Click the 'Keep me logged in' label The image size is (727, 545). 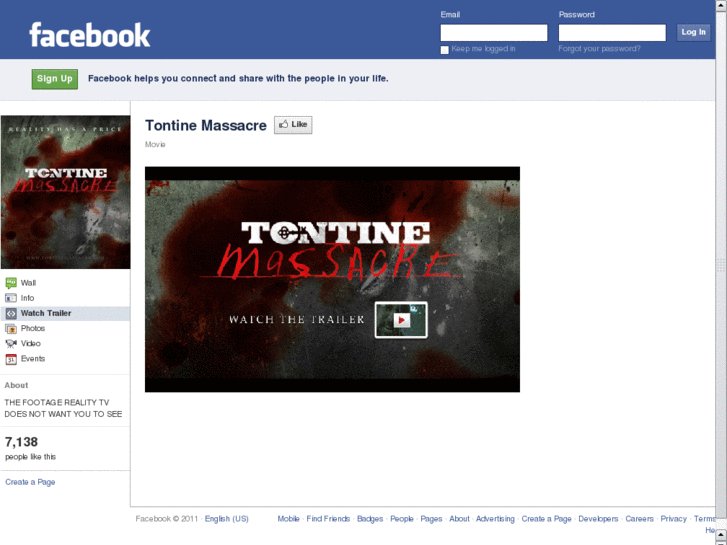(x=483, y=49)
